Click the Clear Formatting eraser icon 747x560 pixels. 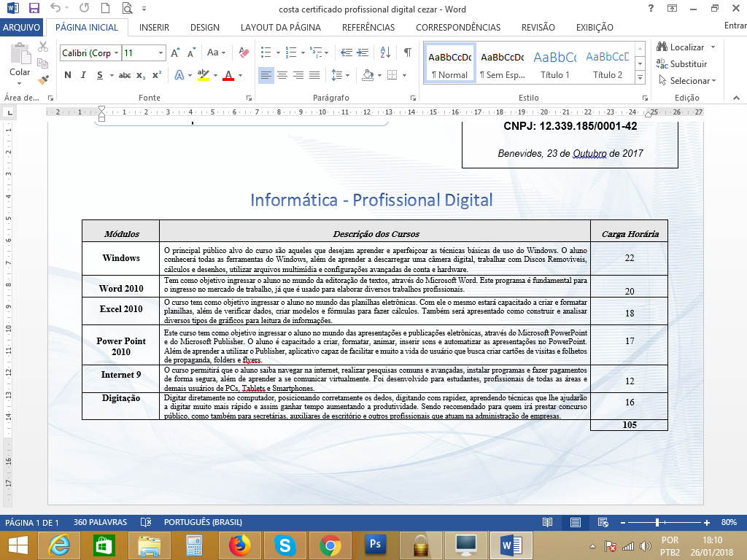coord(244,52)
